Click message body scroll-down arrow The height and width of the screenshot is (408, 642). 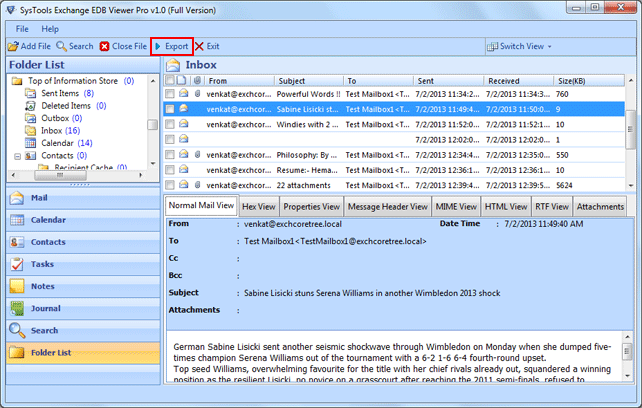(627, 376)
